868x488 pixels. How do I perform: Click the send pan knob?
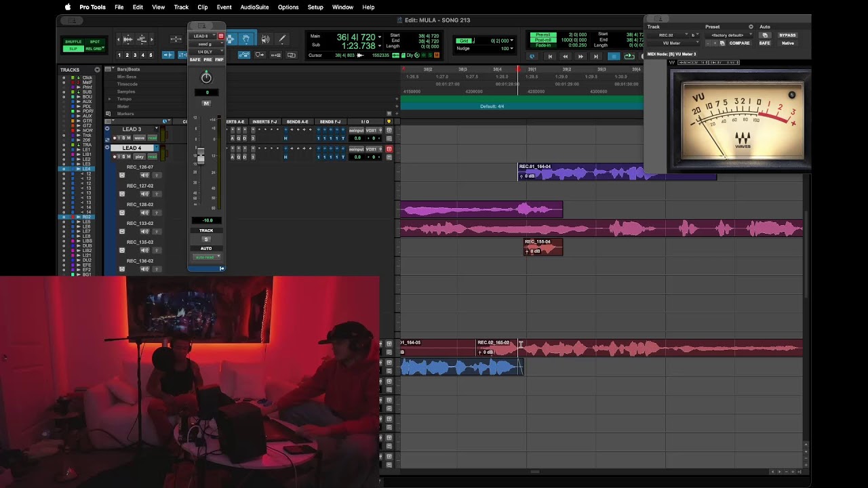(206, 78)
